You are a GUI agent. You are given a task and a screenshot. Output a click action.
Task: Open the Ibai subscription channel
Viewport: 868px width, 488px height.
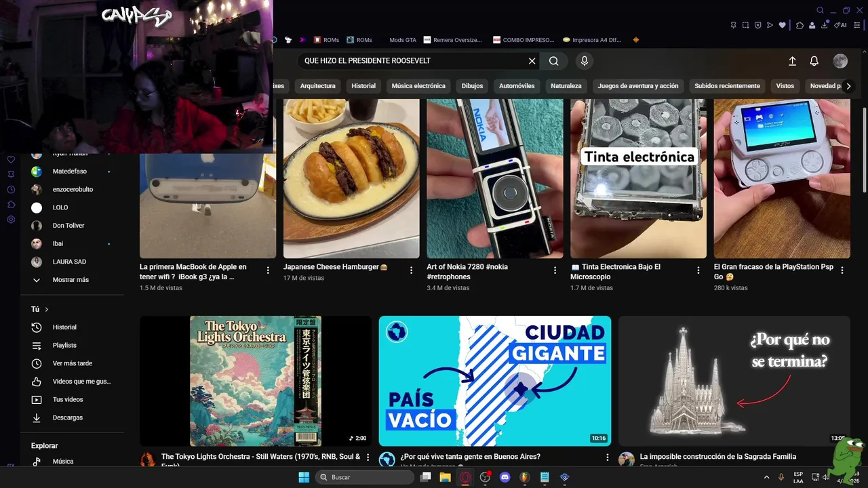(x=73, y=244)
